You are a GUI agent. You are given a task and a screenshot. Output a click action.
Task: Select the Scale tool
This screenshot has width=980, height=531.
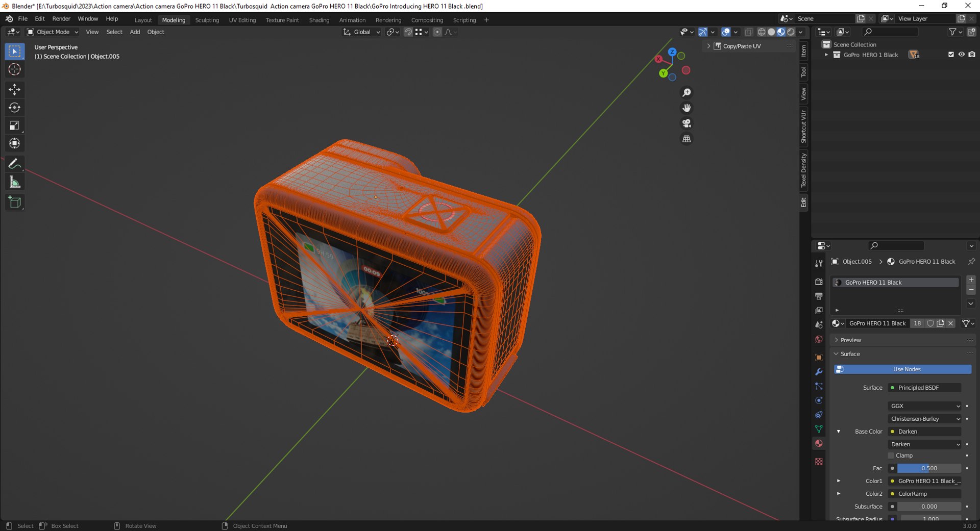coord(14,125)
